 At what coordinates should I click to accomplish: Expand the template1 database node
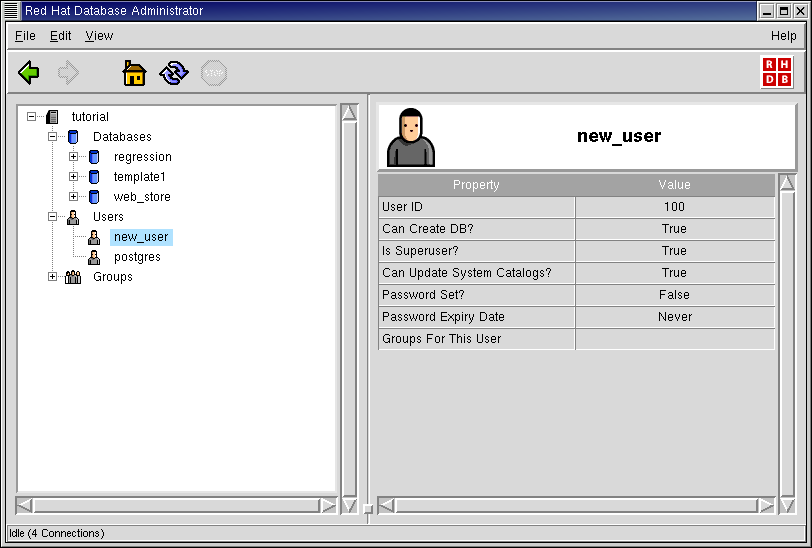[74, 177]
